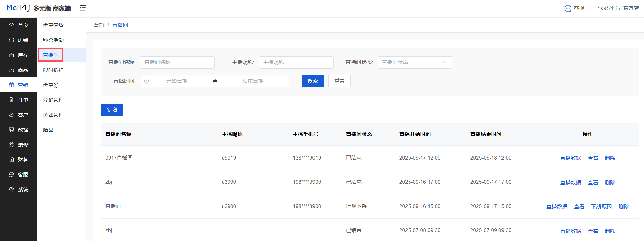Click the user icon beside 客户
Viewport: 644px width, 241px height.
click(12, 115)
